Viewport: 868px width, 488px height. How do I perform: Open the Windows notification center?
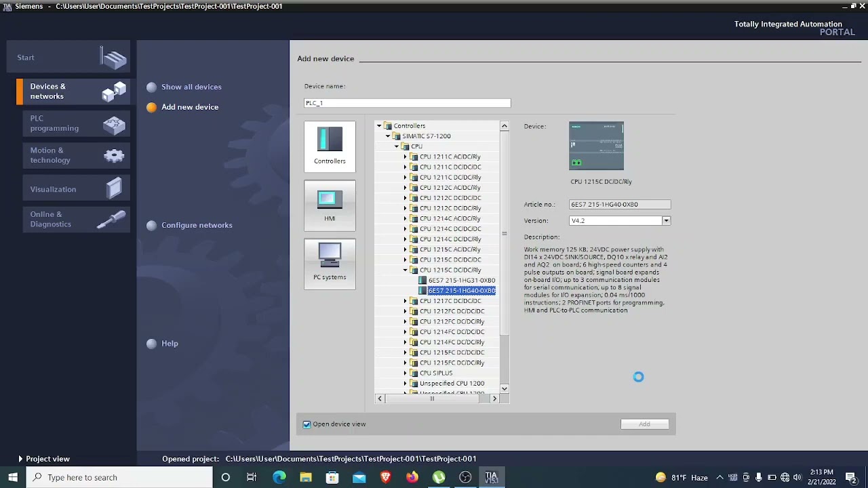coord(851,477)
